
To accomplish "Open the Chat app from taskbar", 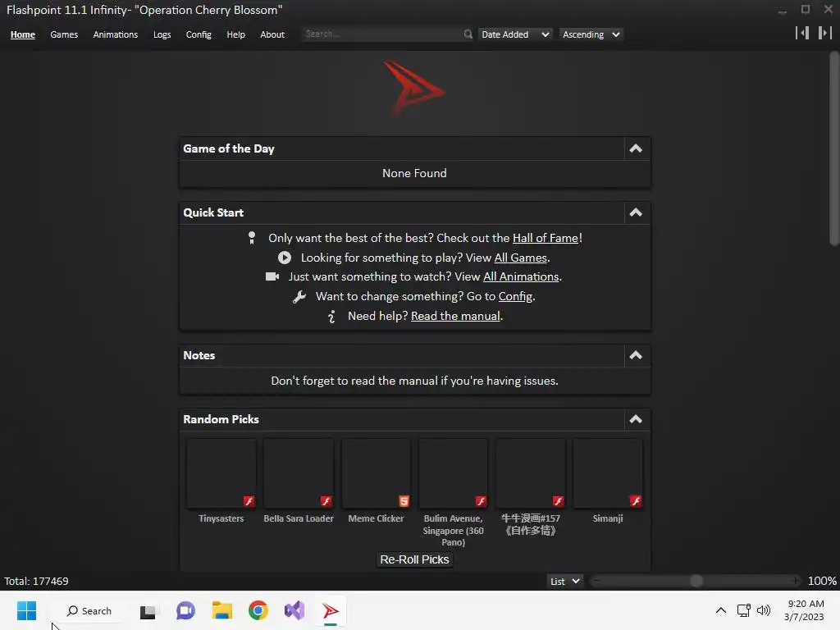I will coord(185,610).
